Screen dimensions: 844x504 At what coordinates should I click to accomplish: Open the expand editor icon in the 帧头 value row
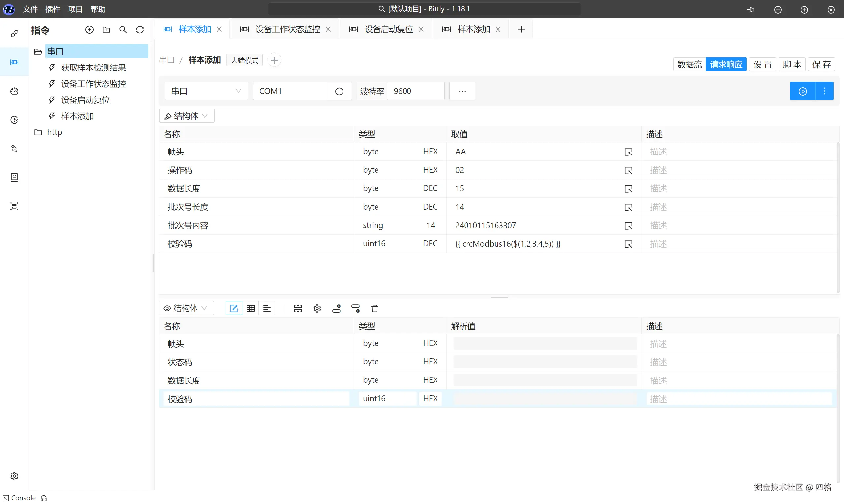(x=628, y=152)
